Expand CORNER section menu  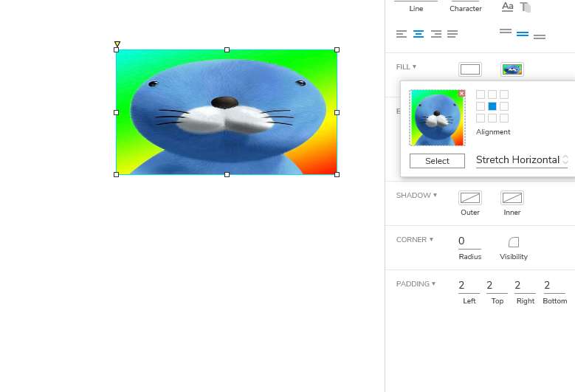(x=414, y=239)
